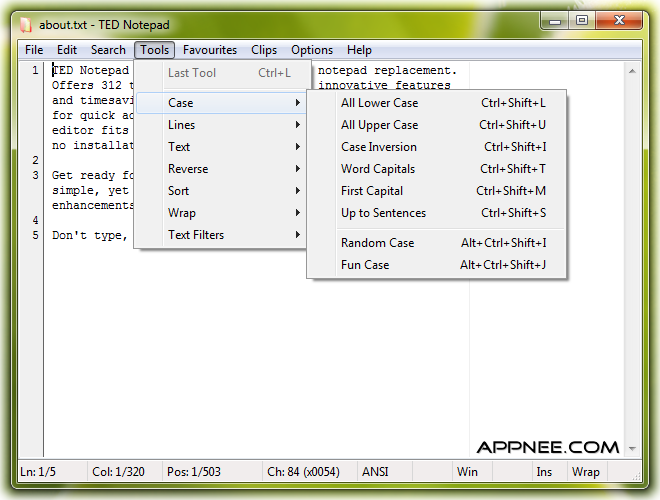
Task: Click the Pos: 1/503 status field
Action: click(212, 472)
